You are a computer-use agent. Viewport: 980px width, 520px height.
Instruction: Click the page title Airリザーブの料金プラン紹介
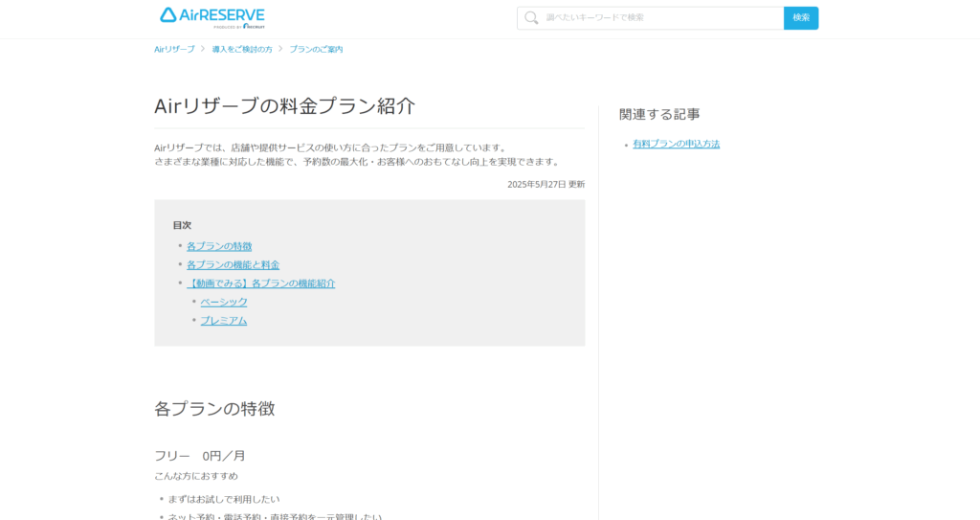point(284,105)
